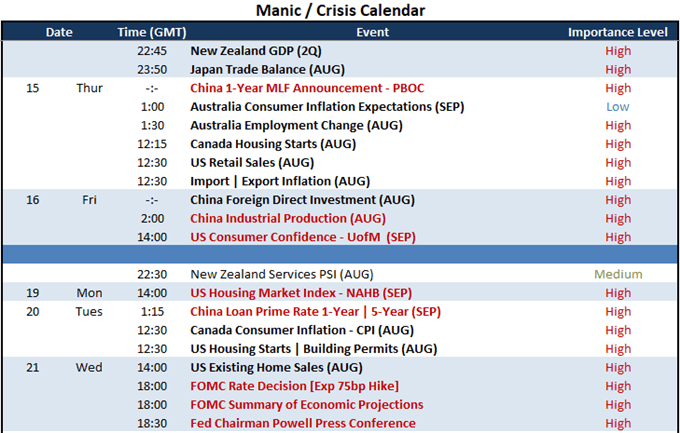This screenshot has height=433, width=680.
Task: Select the blue week separator bar
Action: (x=340, y=255)
